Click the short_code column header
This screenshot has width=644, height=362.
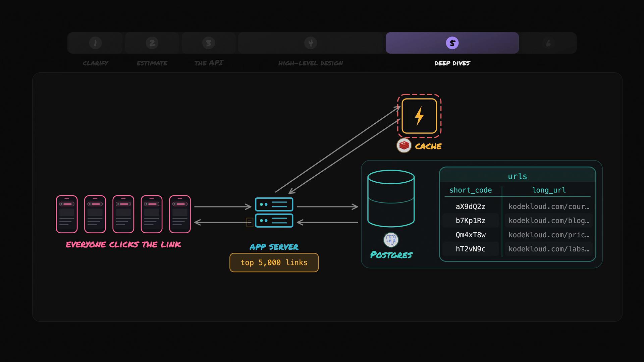click(471, 190)
